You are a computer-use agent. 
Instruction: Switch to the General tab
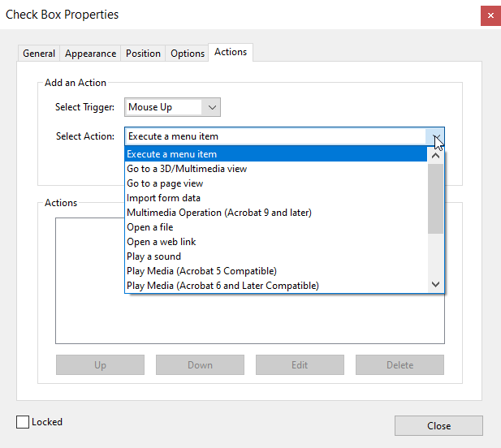39,54
